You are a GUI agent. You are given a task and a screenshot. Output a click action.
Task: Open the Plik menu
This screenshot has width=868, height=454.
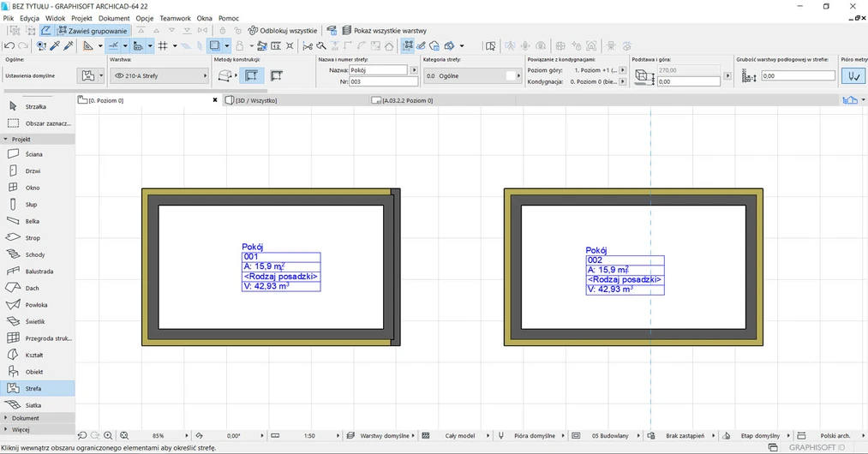pos(9,18)
